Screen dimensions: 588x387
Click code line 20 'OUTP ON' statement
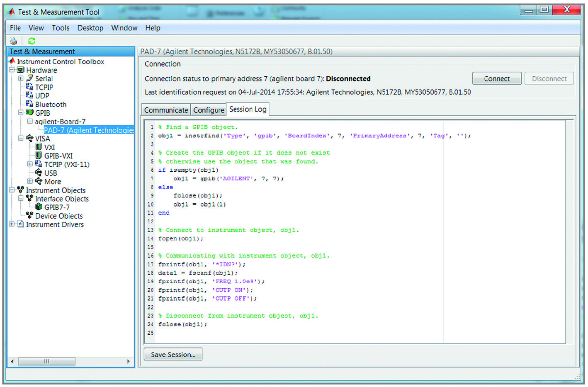tap(205, 290)
